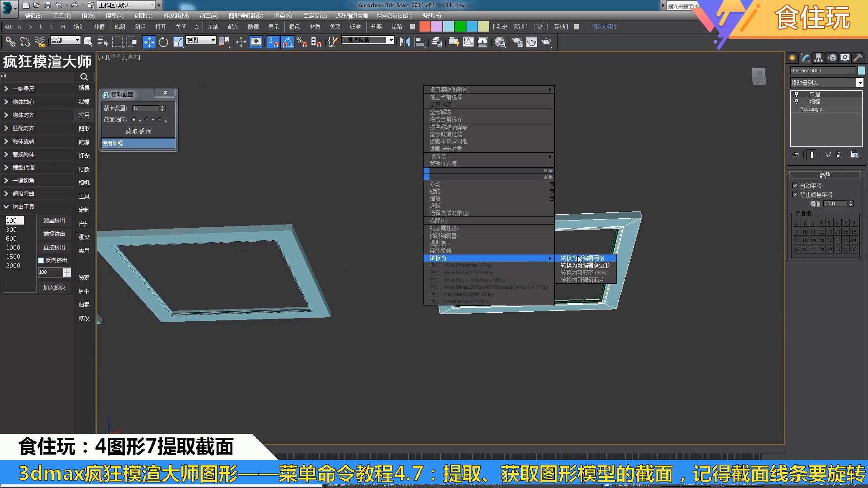Turn on angle snap toggle
The image size is (868, 488).
pyautogui.click(x=288, y=42)
